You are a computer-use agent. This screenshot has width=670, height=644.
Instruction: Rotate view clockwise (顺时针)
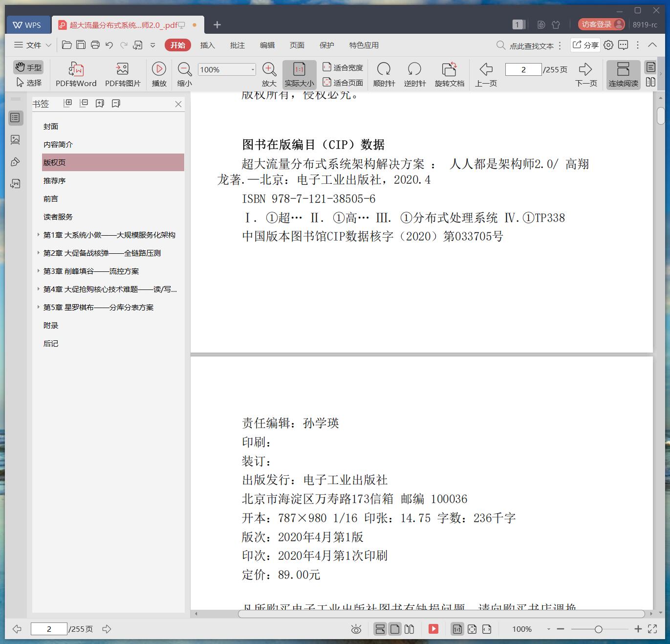pos(384,75)
